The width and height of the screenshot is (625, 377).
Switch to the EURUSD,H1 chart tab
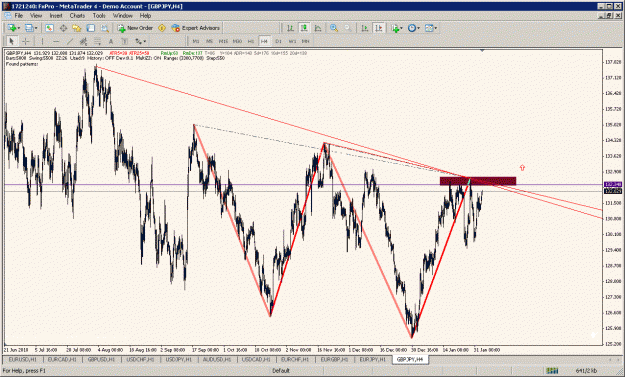click(x=23, y=359)
